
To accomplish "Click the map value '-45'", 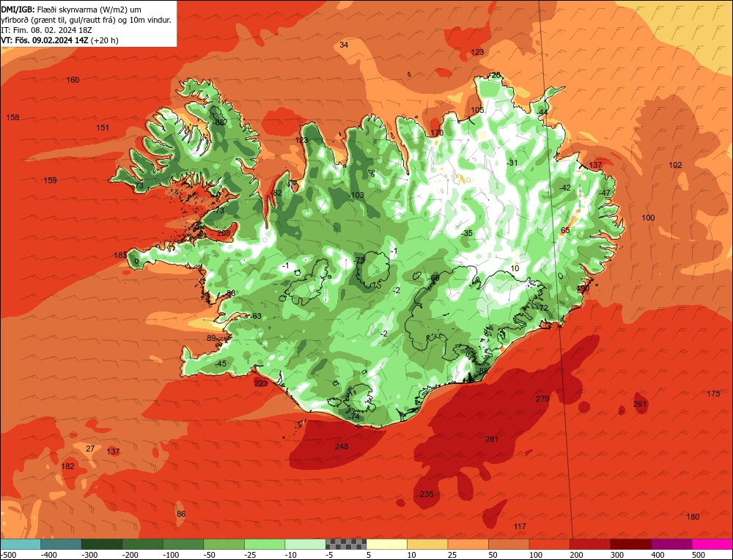I will tap(220, 364).
